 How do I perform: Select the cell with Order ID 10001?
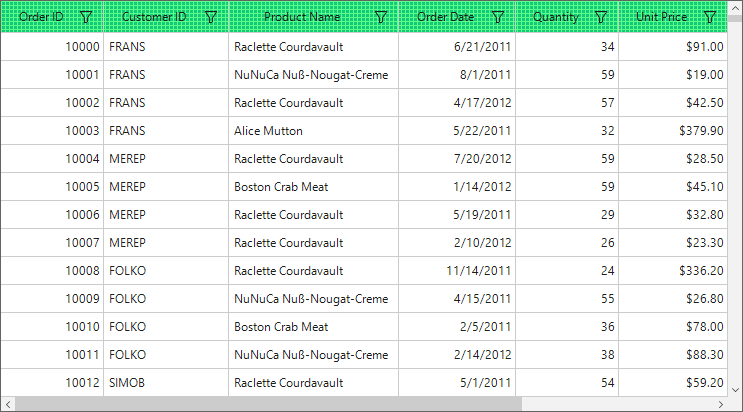[52, 74]
